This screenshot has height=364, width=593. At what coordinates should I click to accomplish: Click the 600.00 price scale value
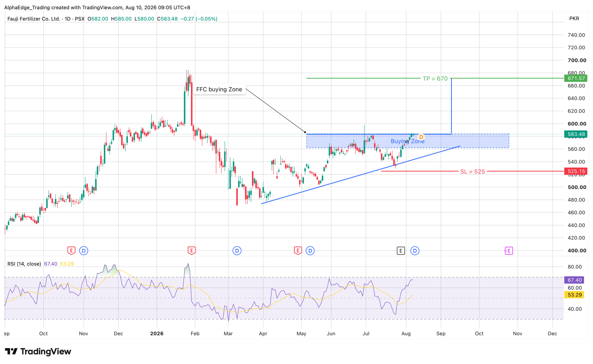pyautogui.click(x=577, y=123)
